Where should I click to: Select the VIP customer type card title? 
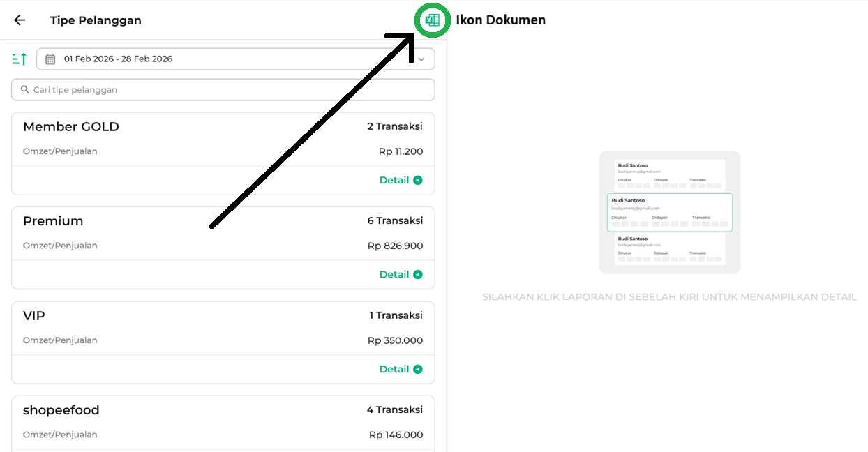34,316
